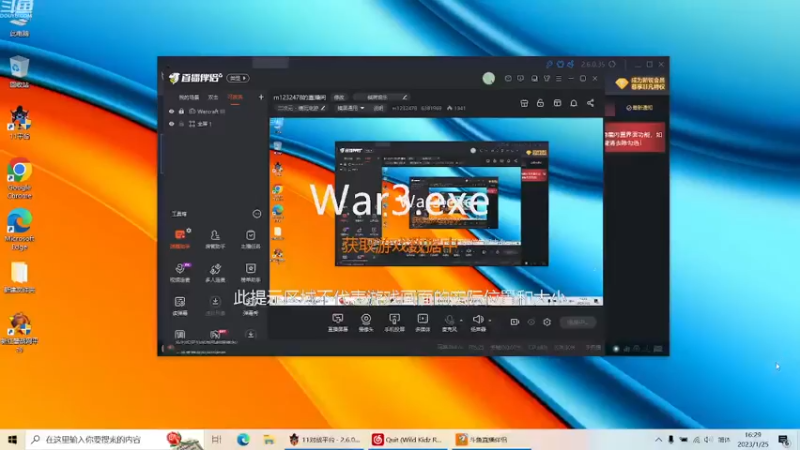Open Microsoft Edge desktop shortcut
The height and width of the screenshot is (450, 800).
point(19,229)
